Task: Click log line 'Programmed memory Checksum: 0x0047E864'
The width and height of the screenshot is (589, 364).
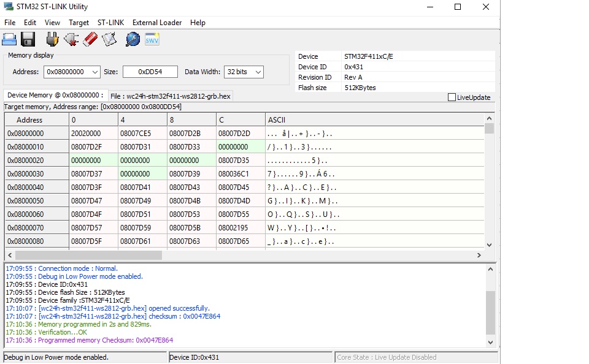Action: click(x=90, y=340)
